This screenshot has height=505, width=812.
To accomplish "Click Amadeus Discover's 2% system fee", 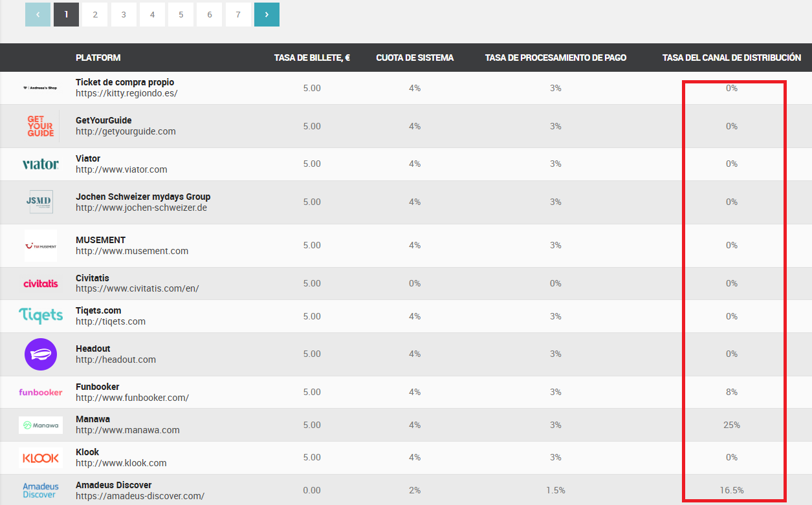I will 415,491.
